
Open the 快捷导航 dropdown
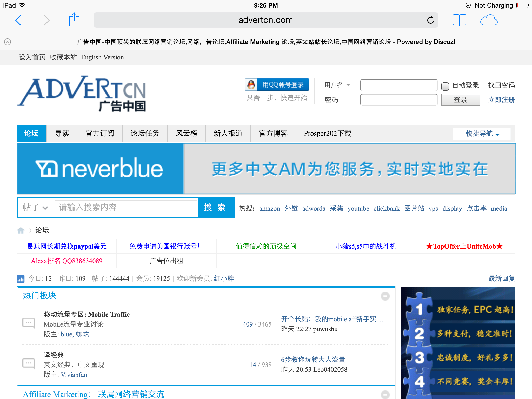[482, 134]
